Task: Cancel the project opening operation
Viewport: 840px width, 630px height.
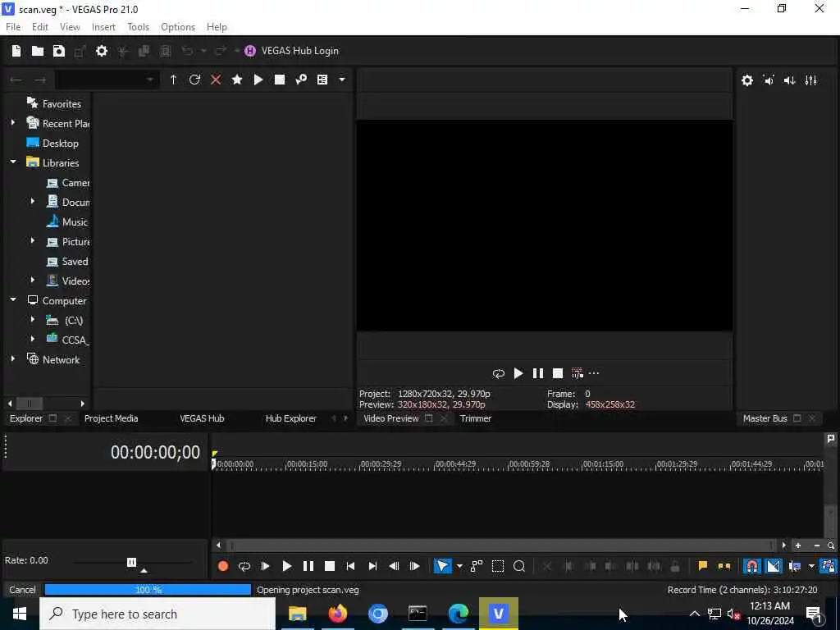Action: (x=22, y=590)
